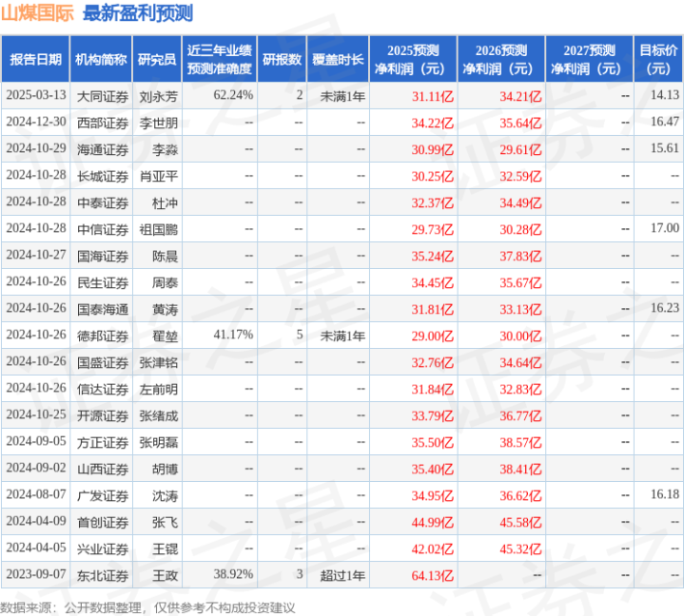Click 中信证券 target price 17.00
The image size is (684, 616).
(x=665, y=228)
